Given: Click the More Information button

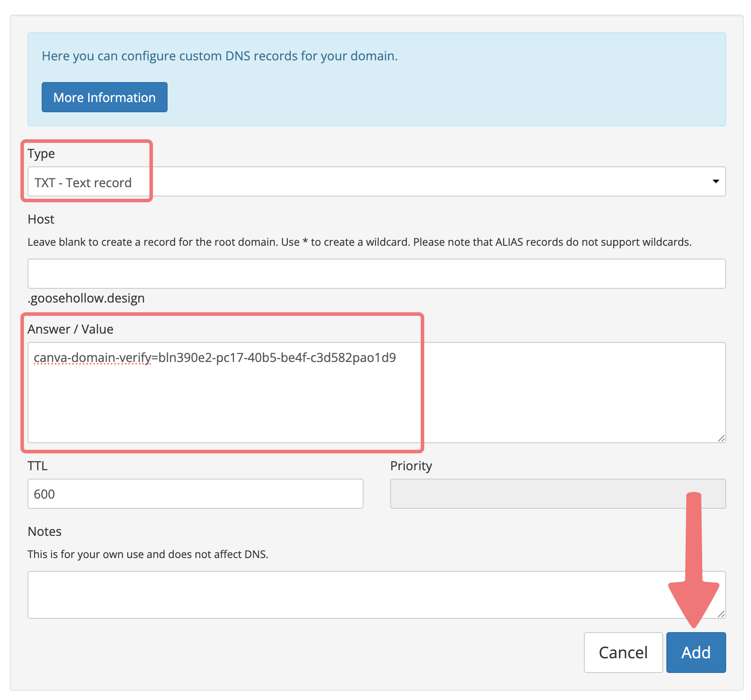Looking at the screenshot, I should click(x=104, y=97).
